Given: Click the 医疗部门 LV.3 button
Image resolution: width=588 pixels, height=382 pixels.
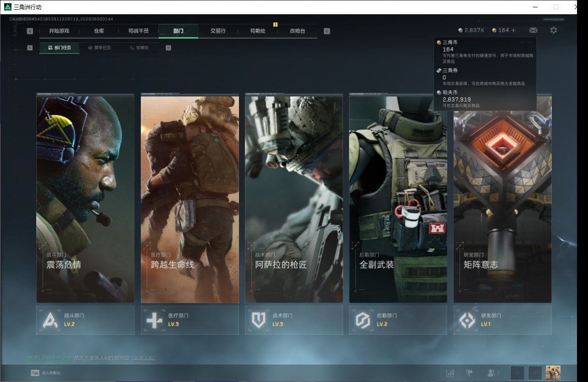Looking at the screenshot, I should (190, 320).
